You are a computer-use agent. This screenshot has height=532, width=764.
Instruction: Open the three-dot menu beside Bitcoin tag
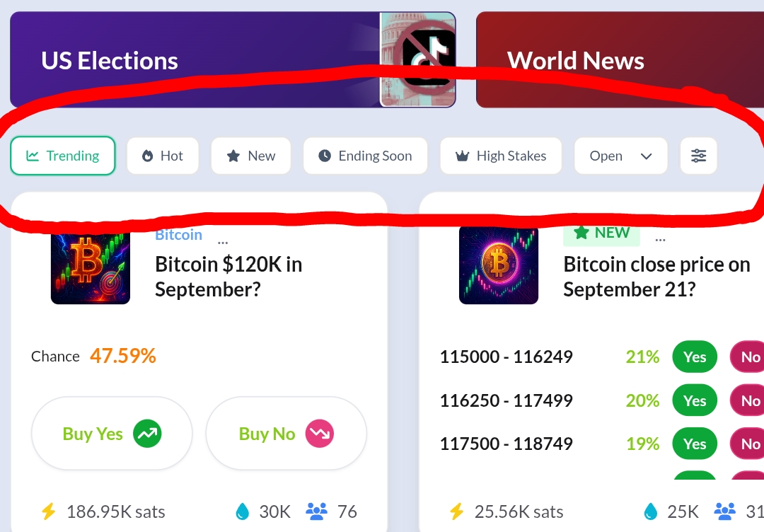pyautogui.click(x=223, y=242)
